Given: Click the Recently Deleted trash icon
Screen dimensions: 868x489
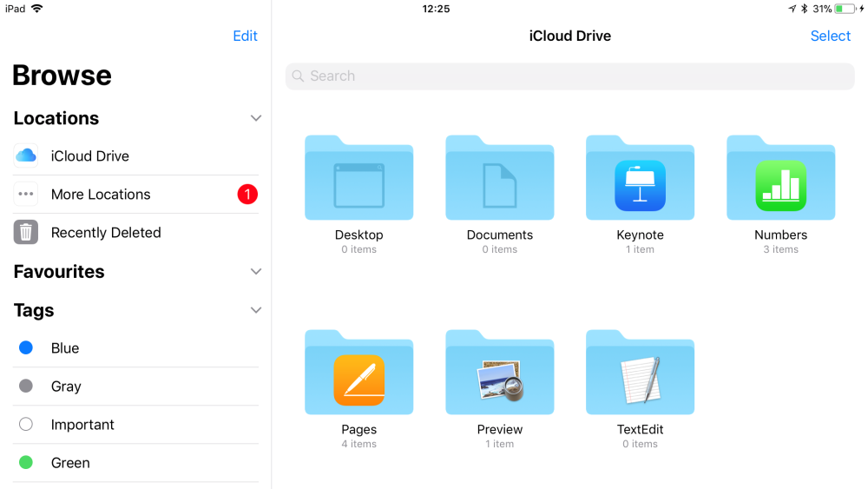Looking at the screenshot, I should pos(26,232).
